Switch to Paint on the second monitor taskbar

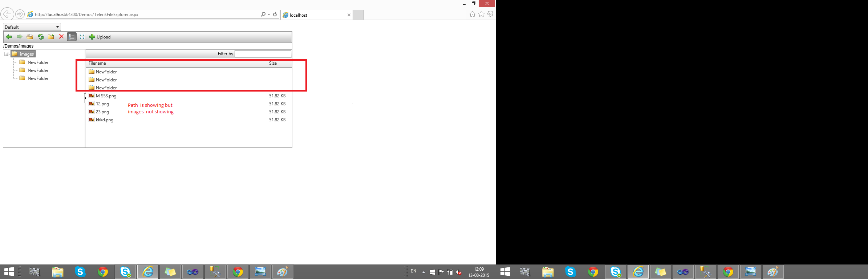click(x=773, y=271)
